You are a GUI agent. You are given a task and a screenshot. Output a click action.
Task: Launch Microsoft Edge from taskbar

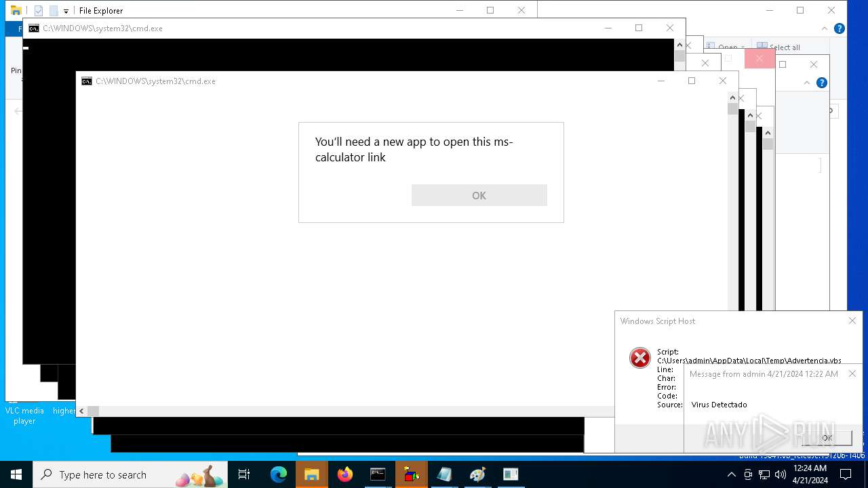(x=278, y=474)
